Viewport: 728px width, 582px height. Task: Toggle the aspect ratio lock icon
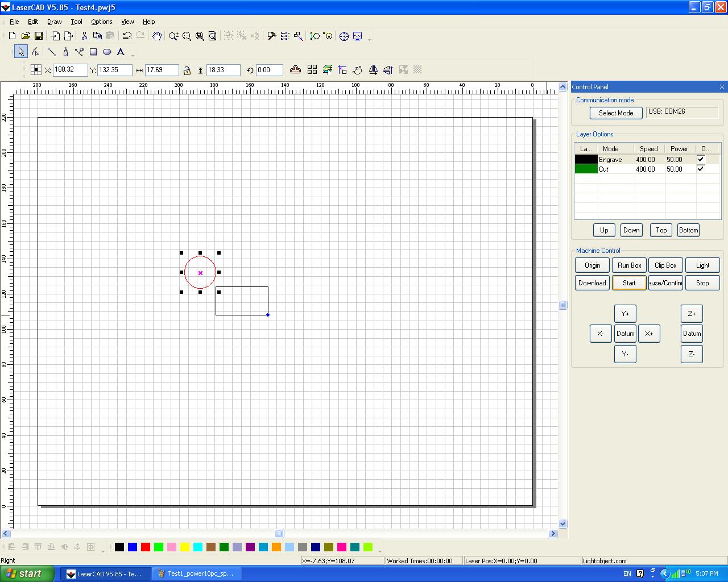187,70
